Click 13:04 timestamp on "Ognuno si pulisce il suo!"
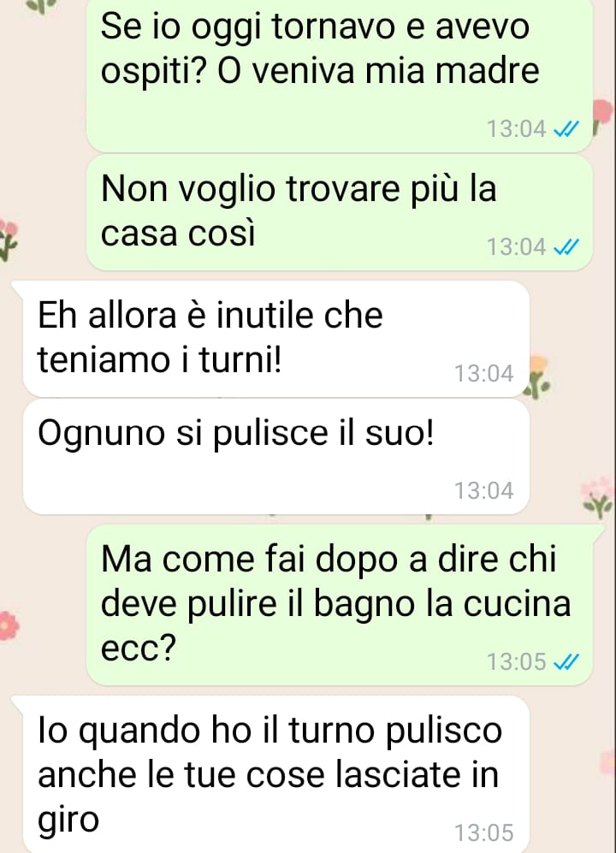The height and width of the screenshot is (853, 616). pyautogui.click(x=483, y=491)
